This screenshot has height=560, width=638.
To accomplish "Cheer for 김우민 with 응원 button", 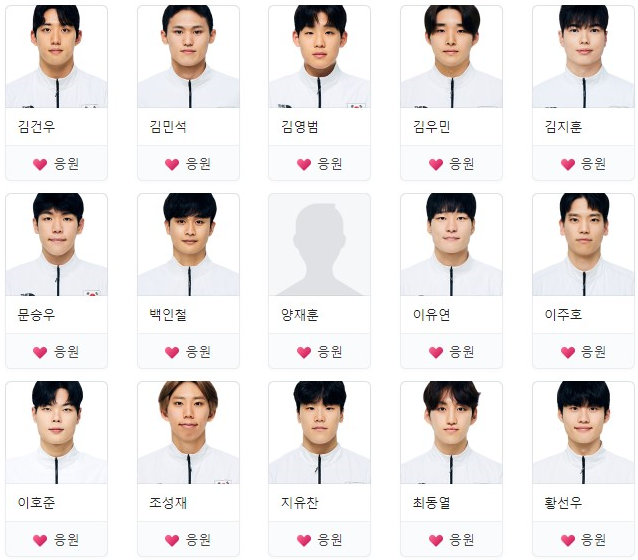I will click(x=451, y=163).
